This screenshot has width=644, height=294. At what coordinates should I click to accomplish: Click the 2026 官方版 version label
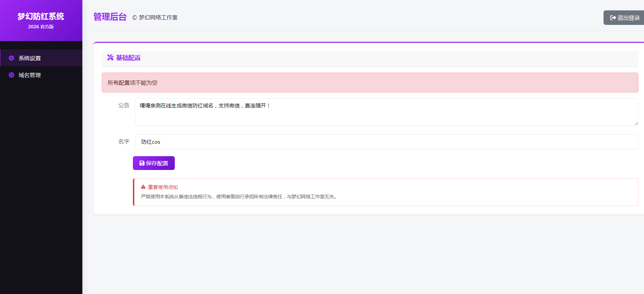(x=41, y=27)
